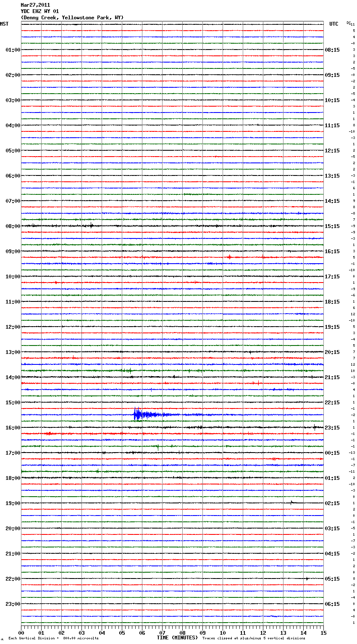The width and height of the screenshot is (357, 644).
Task: Click the 04:15 UTC time label
Action: (332, 554)
